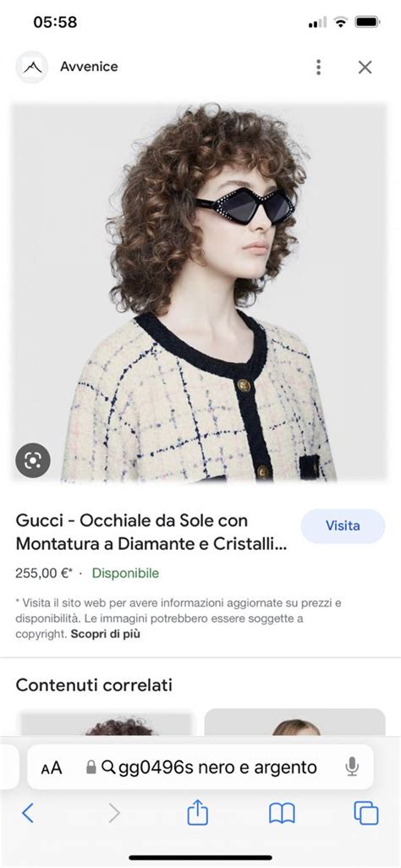This screenshot has height=868, width=401.
Task: Tap the Avvenice site logo icon
Action: point(31,67)
